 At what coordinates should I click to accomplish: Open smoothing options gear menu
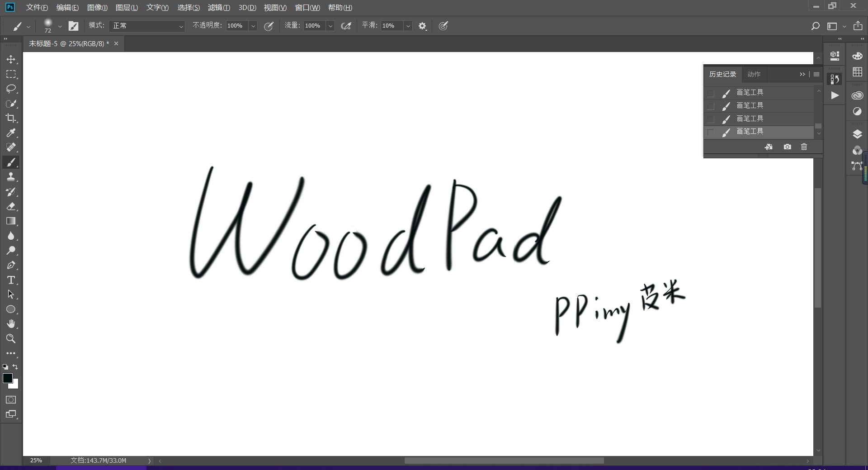422,26
